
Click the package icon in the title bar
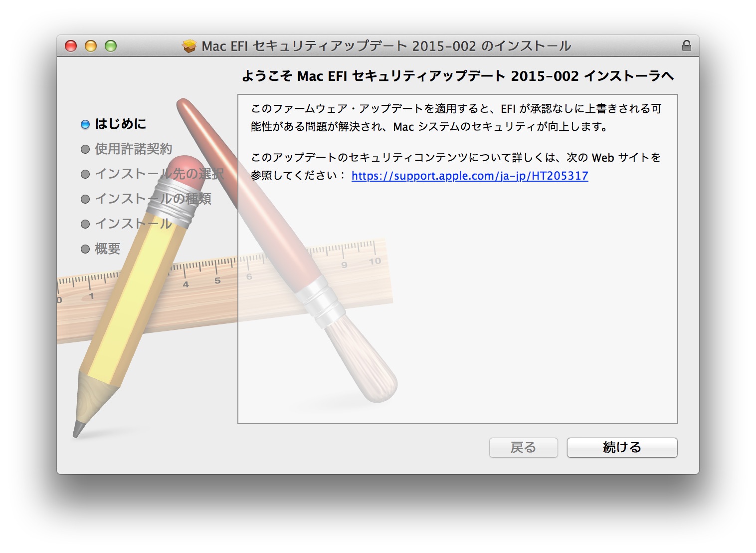coord(189,46)
